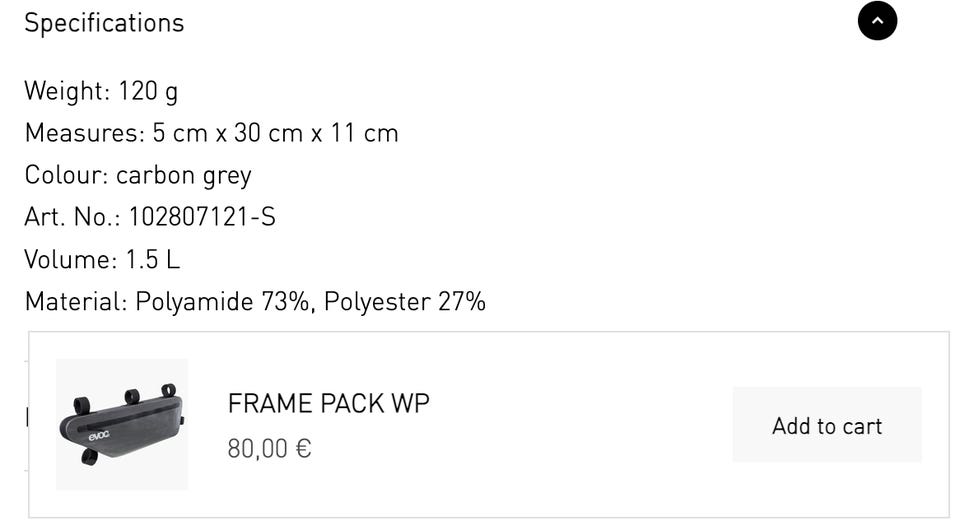
Task: Click the Weight label
Action: click(x=66, y=91)
